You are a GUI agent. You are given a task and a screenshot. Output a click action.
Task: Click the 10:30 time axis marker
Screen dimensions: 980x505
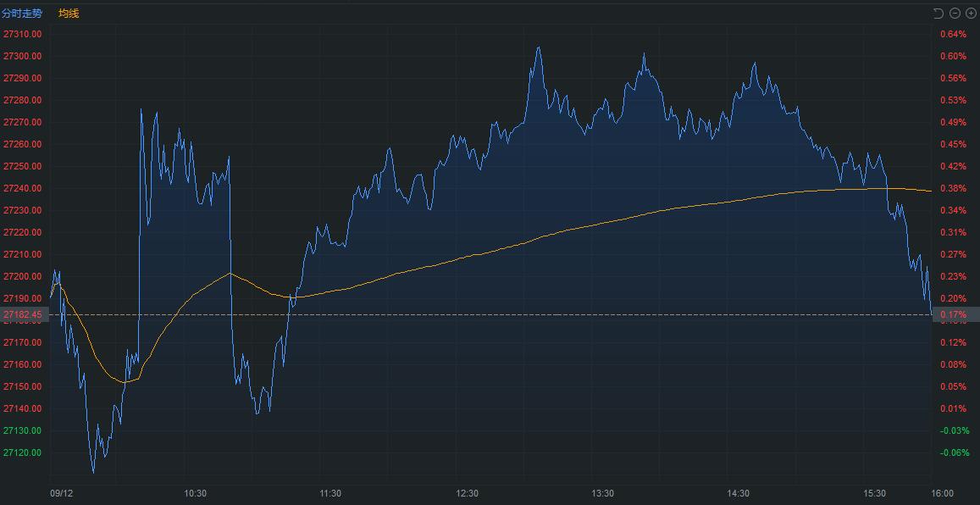click(x=195, y=493)
